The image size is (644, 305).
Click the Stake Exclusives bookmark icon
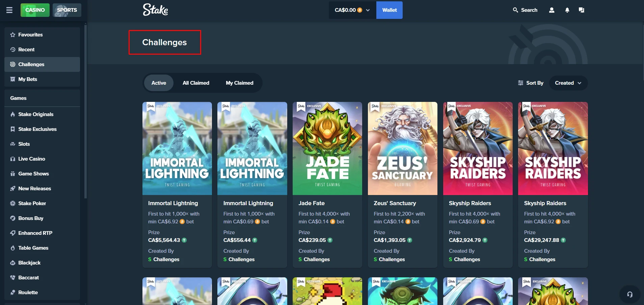click(13, 129)
